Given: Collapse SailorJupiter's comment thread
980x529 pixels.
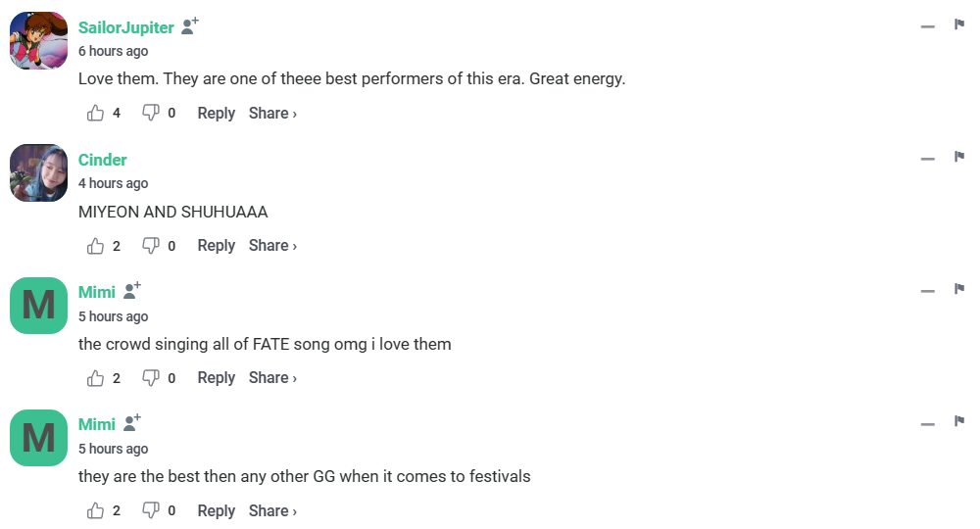Looking at the screenshot, I should point(928,26).
